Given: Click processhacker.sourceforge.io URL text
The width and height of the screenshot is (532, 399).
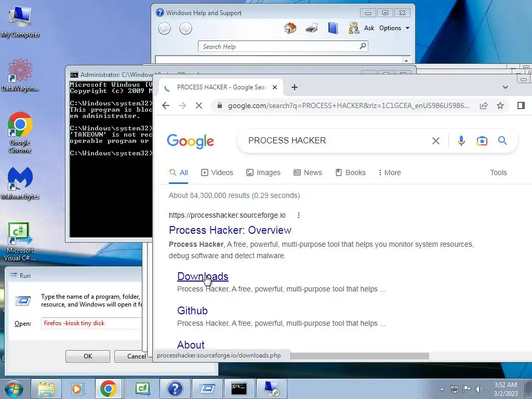Looking at the screenshot, I should (x=227, y=215).
